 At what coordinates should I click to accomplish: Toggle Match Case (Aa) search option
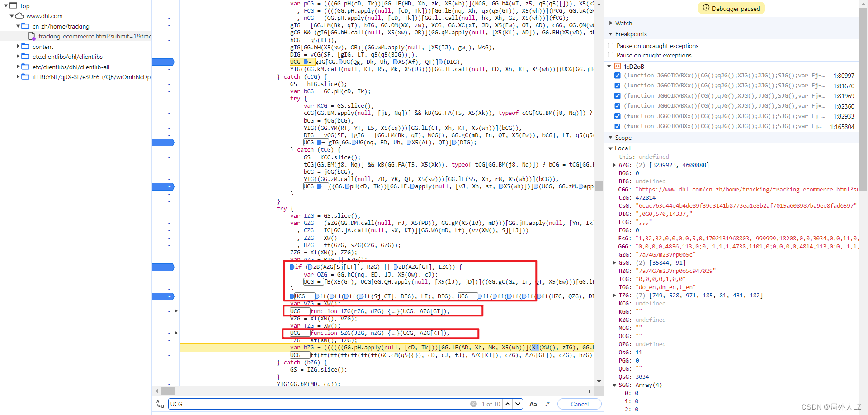pos(533,404)
